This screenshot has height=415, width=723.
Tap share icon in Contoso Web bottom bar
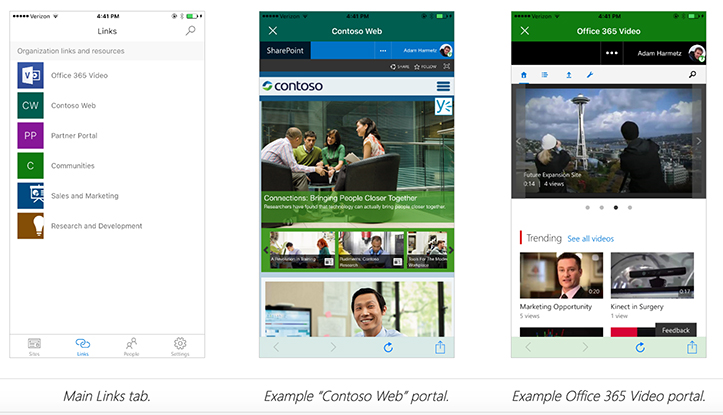(x=440, y=347)
